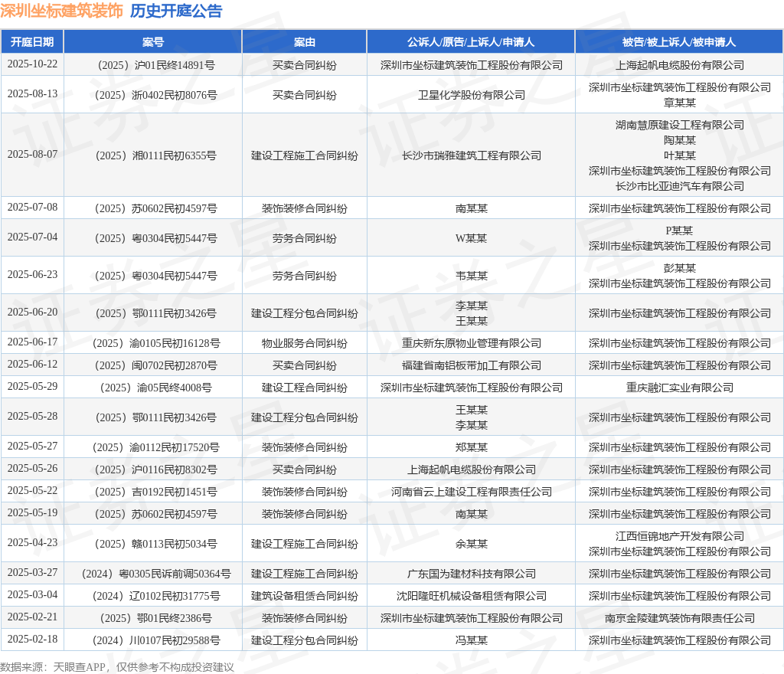Click the 公诉人/原告/上诉人/申请人 column header
784x674 pixels.
pyautogui.click(x=471, y=42)
